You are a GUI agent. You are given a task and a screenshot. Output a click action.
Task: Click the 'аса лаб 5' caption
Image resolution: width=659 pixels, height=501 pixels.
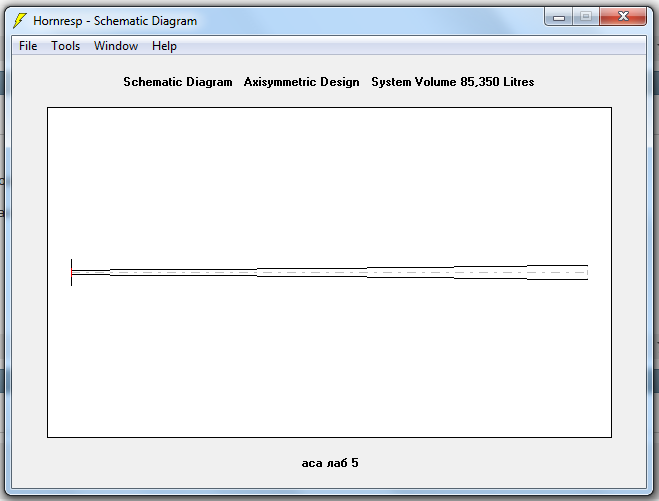(x=330, y=463)
